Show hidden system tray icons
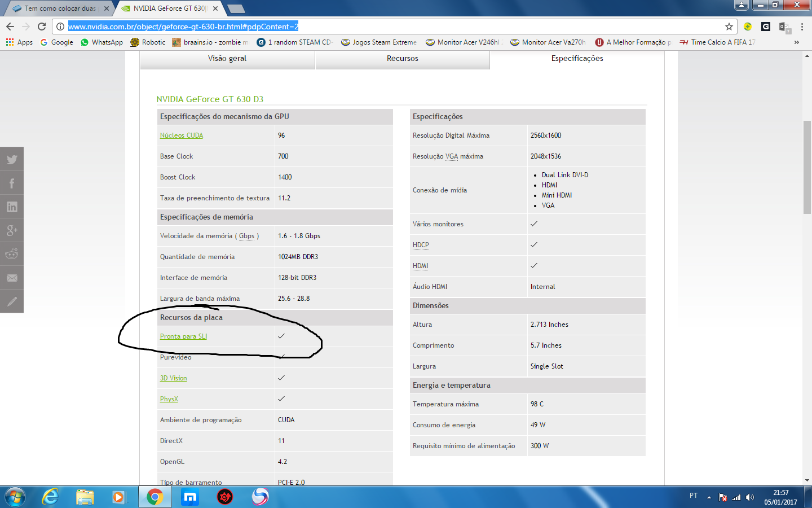The image size is (812, 508). click(x=709, y=497)
